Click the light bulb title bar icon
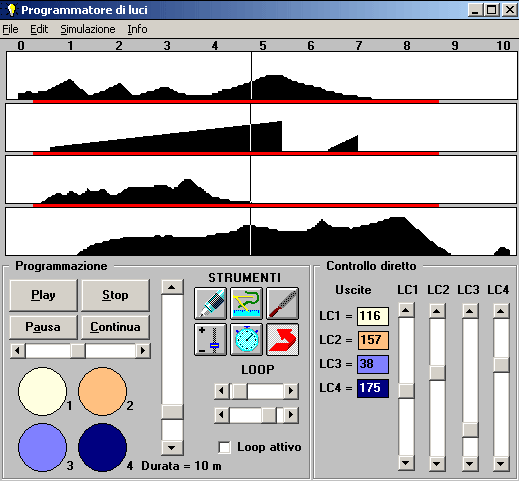 point(11,10)
